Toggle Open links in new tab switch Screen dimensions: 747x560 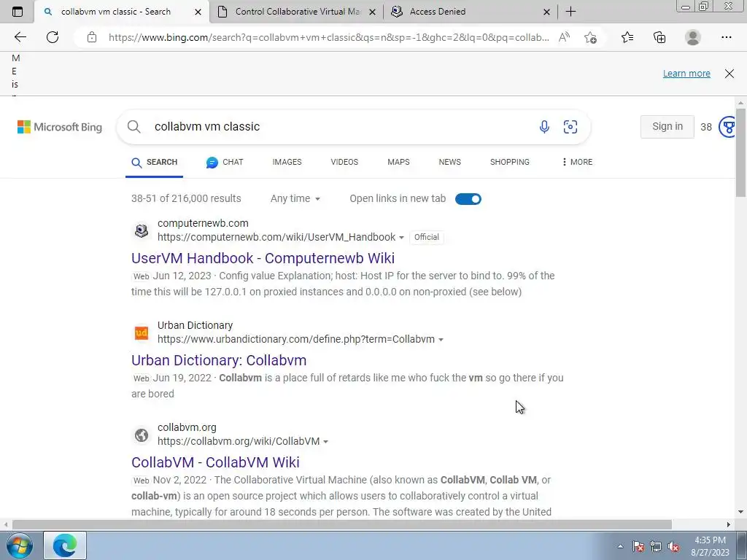pyautogui.click(x=468, y=199)
